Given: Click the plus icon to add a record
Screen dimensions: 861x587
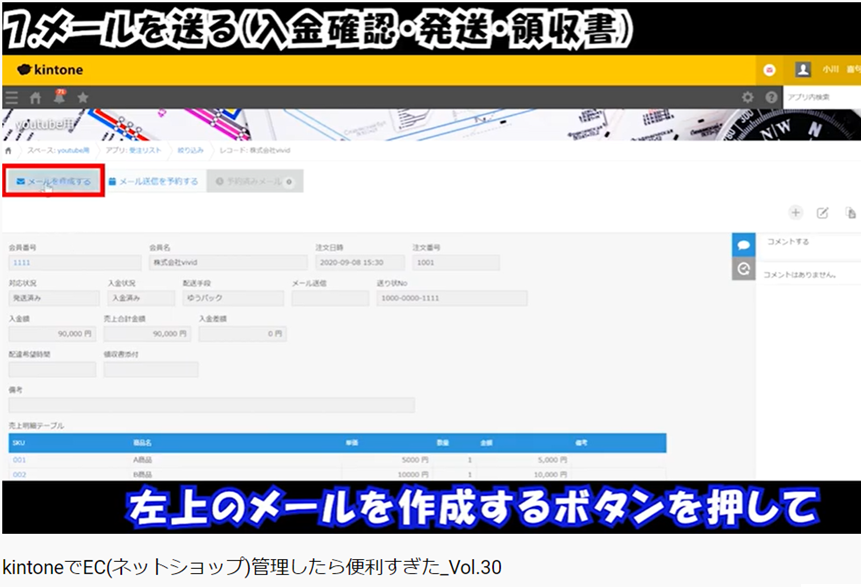Looking at the screenshot, I should tap(796, 212).
